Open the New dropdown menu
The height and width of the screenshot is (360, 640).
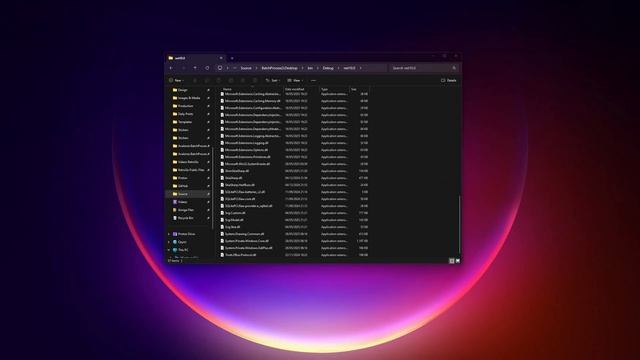pyautogui.click(x=176, y=80)
